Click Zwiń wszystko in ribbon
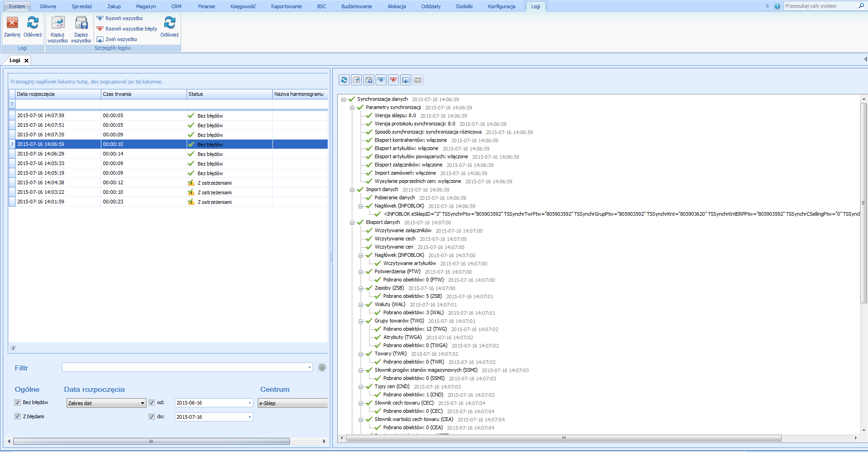 pos(117,39)
